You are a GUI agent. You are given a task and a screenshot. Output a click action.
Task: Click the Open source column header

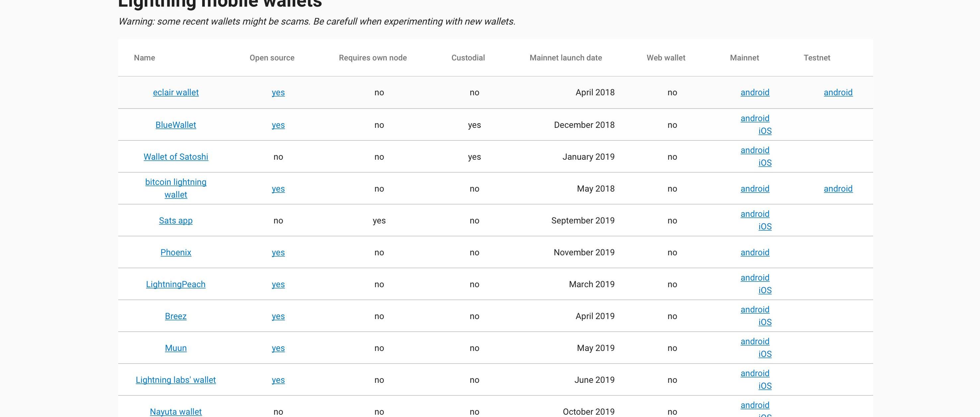pos(272,58)
